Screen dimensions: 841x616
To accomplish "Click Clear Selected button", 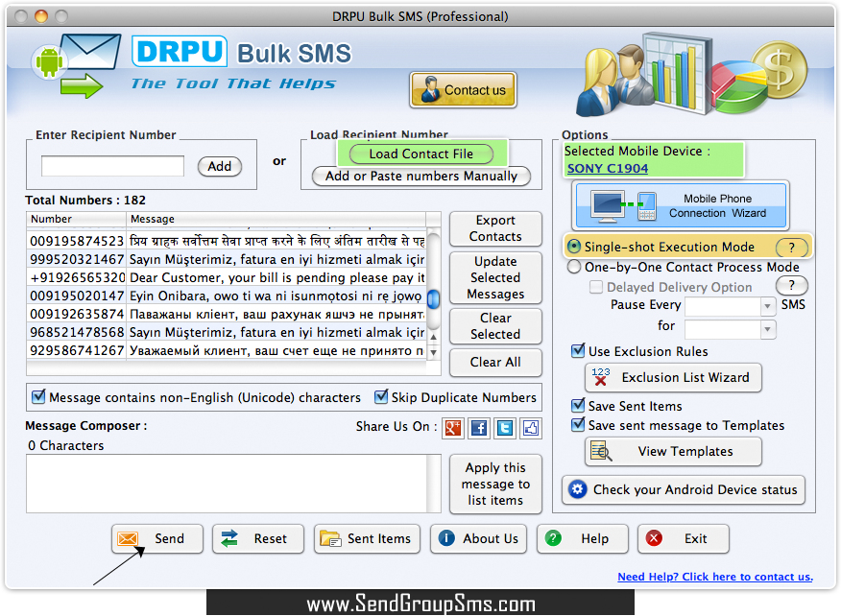I will [x=495, y=326].
